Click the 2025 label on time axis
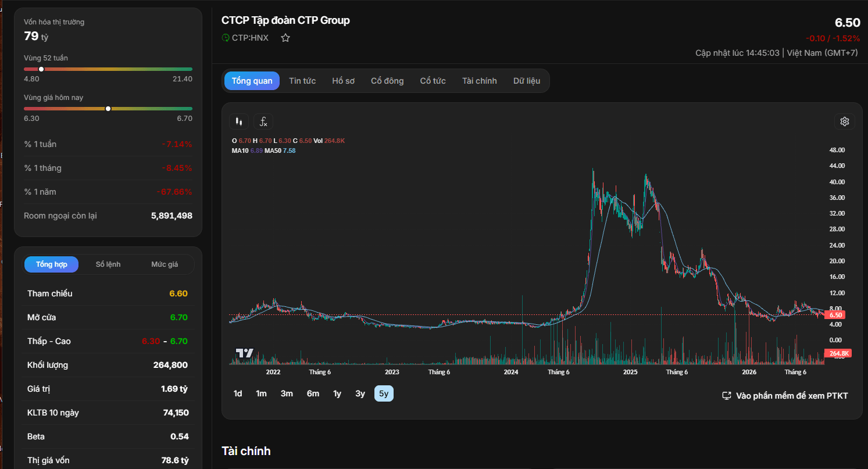 point(630,372)
